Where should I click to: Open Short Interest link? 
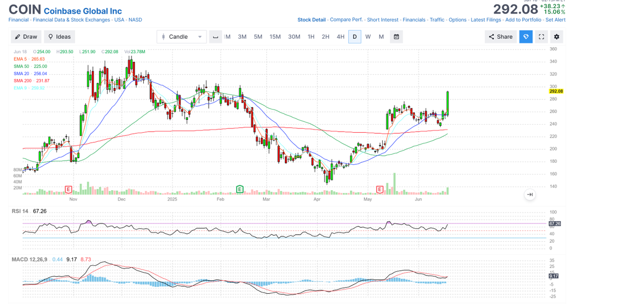pyautogui.click(x=383, y=20)
